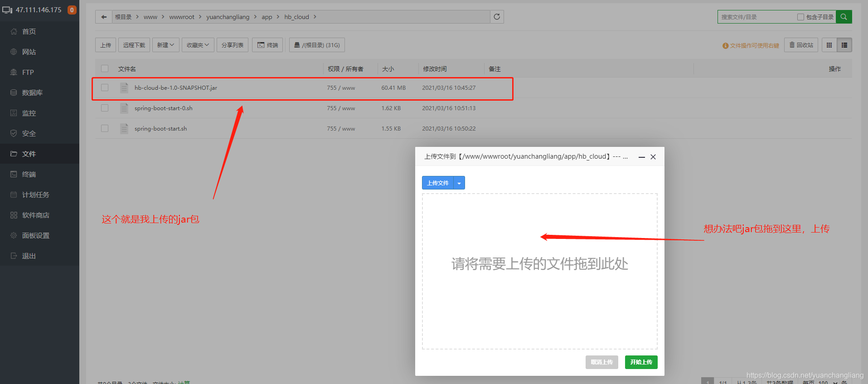This screenshot has height=384, width=868.
Task: Open the 终端 terminal toolbar button
Action: tap(267, 45)
